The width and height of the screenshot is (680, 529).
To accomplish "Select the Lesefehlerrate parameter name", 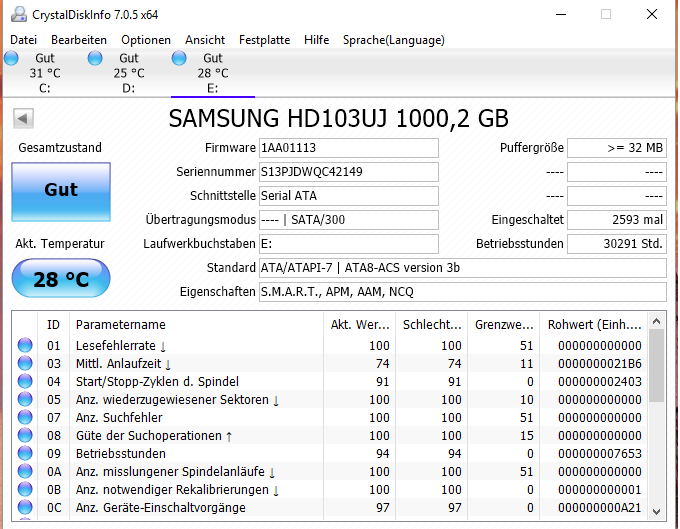I will [x=115, y=346].
